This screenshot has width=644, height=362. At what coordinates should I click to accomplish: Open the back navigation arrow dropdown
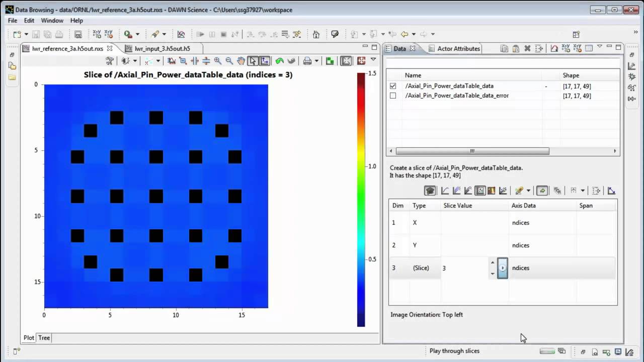click(414, 34)
